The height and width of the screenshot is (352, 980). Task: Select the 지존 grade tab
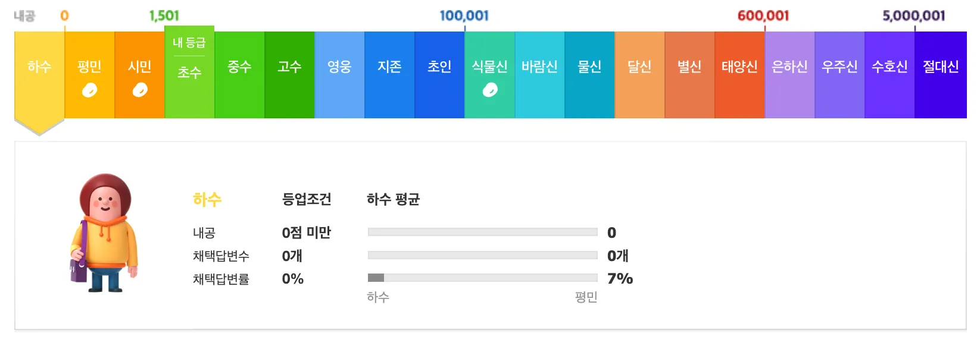click(389, 75)
